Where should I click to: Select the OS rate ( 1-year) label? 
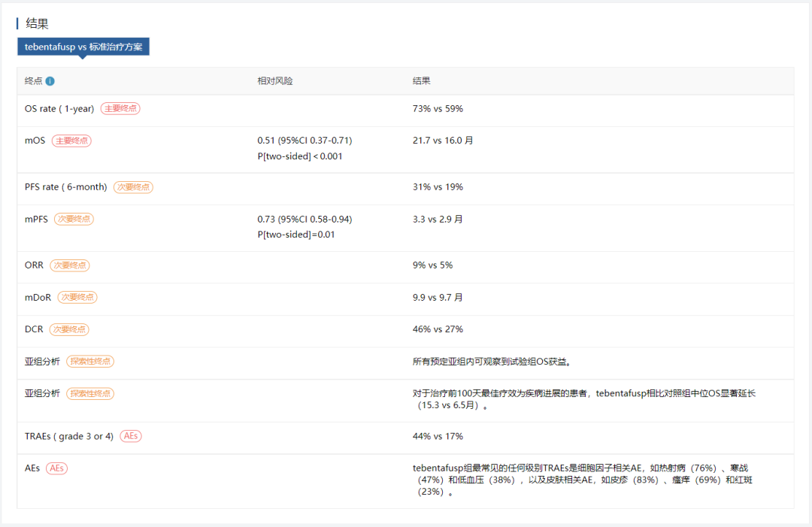click(59, 109)
